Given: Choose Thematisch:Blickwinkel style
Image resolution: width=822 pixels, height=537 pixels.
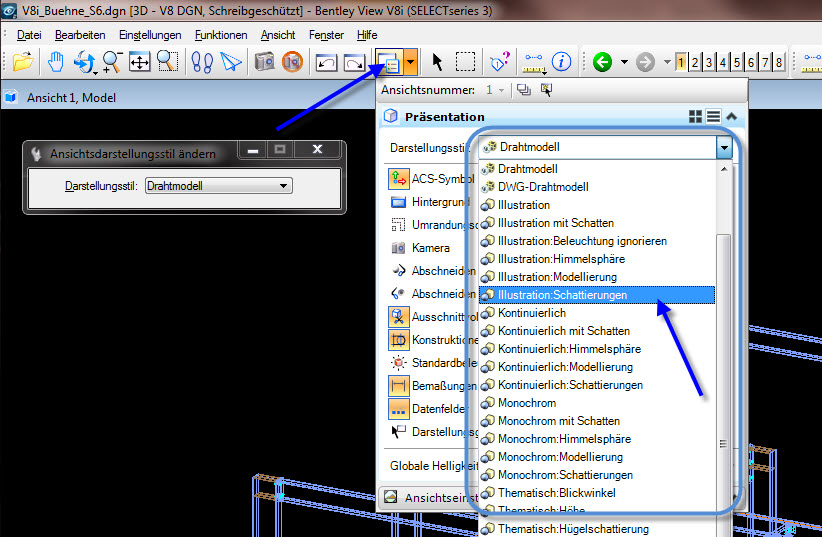Looking at the screenshot, I should pyautogui.click(x=597, y=493).
